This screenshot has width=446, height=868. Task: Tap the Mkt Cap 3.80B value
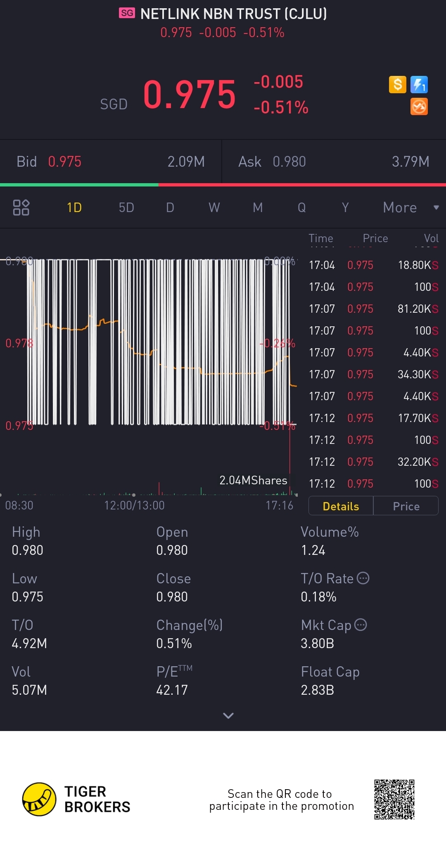pos(317,643)
